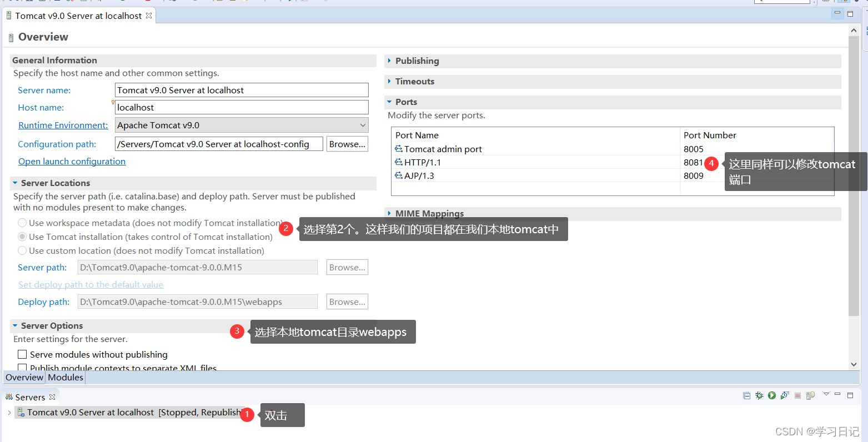This screenshot has width=868, height=442.
Task: Select port number 8005 cell
Action: click(694, 149)
